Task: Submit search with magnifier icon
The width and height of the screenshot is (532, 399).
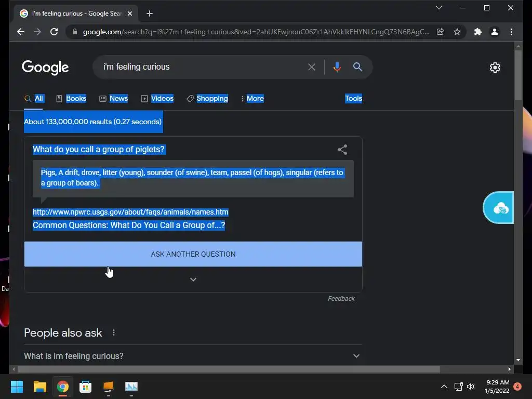Action: [x=357, y=67]
